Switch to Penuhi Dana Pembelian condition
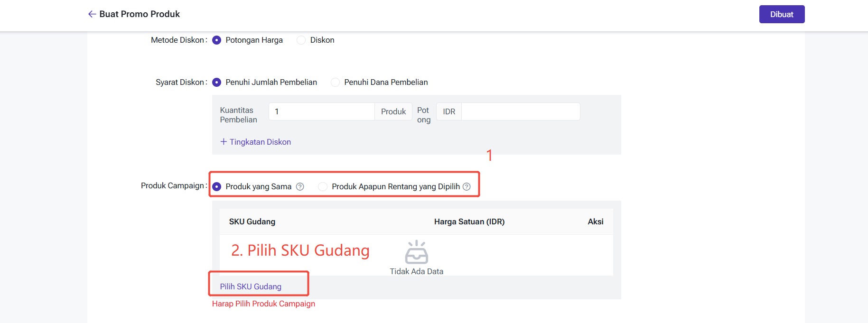The height and width of the screenshot is (323, 868). coord(336,83)
